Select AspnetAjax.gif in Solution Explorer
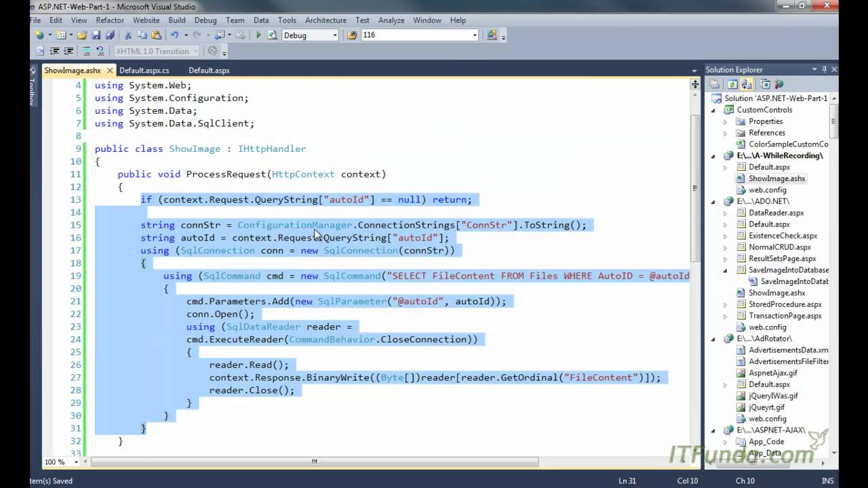Viewport: 868px width, 488px height. (x=772, y=373)
